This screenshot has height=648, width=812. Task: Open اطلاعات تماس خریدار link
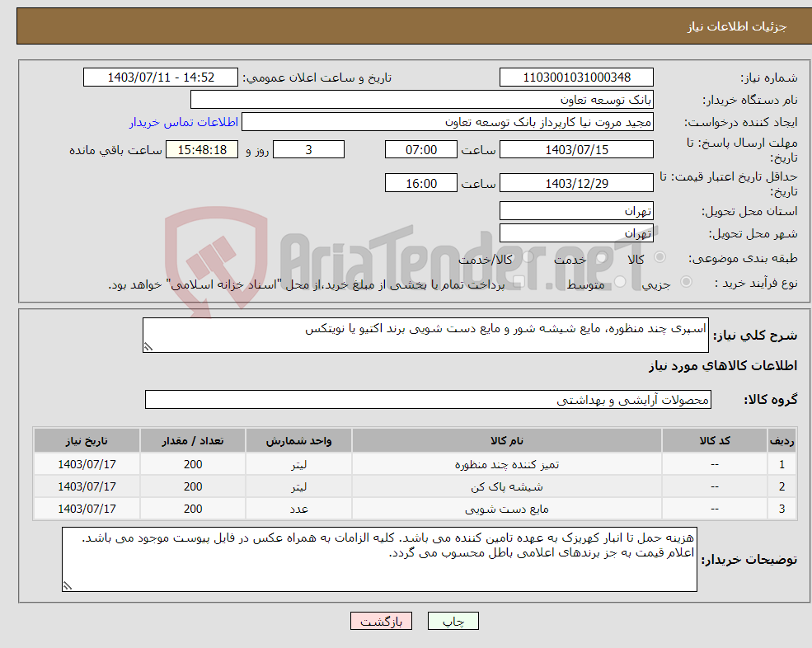click(183, 122)
